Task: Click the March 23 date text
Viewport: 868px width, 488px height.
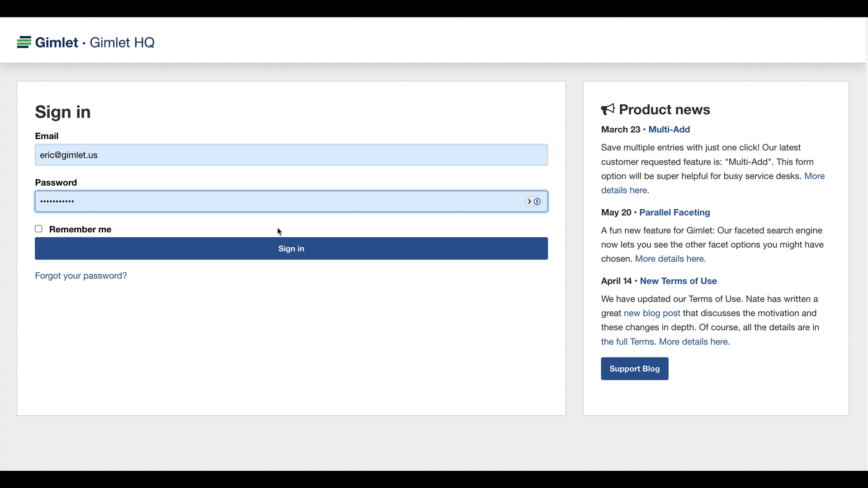Action: pyautogui.click(x=621, y=130)
